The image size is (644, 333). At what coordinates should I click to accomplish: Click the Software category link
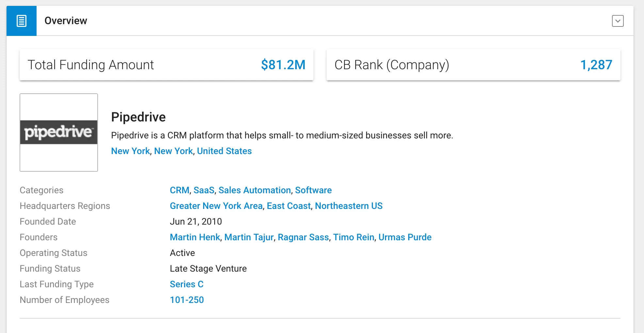313,190
